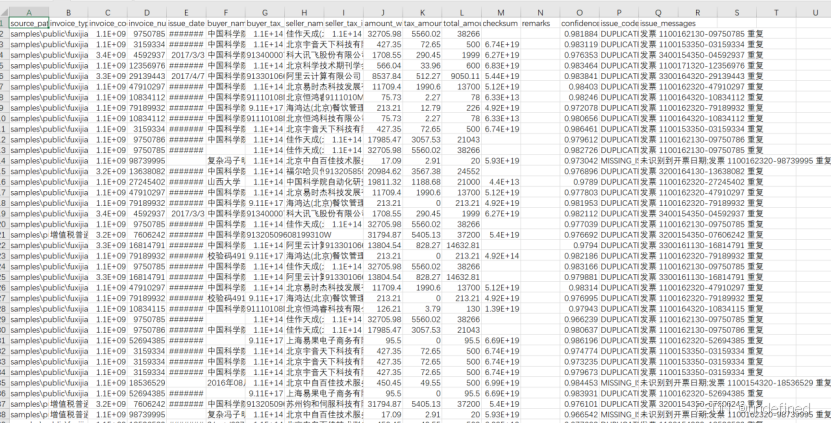Select column F header
Image resolution: width=831 pixels, height=424 pixels.
pos(226,13)
